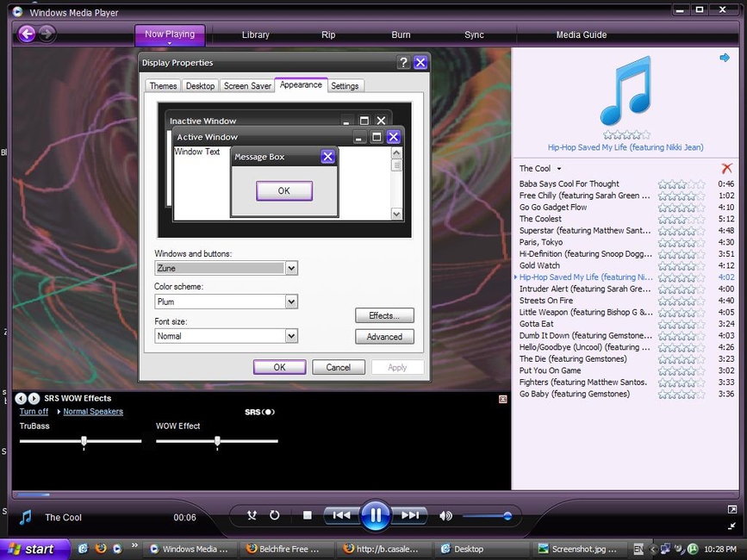Clear the playlist with the red X
This screenshot has width=747, height=560.
726,168
